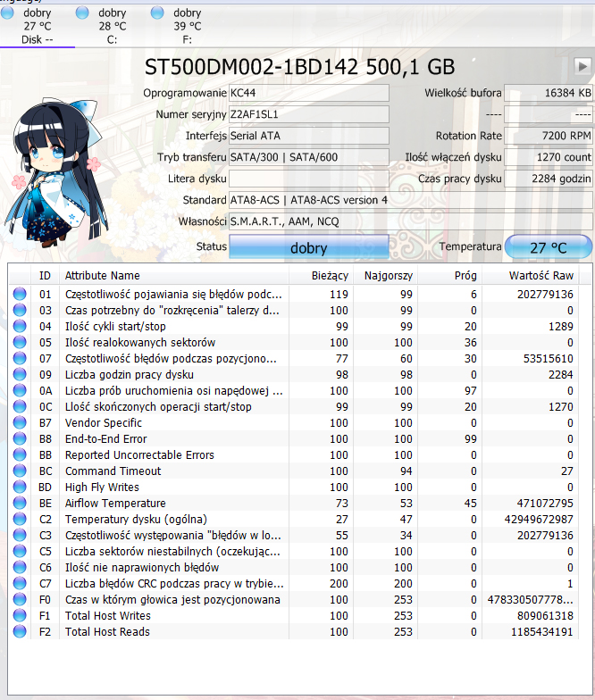Click the status icon of Vendor Specific row

pos(20,422)
